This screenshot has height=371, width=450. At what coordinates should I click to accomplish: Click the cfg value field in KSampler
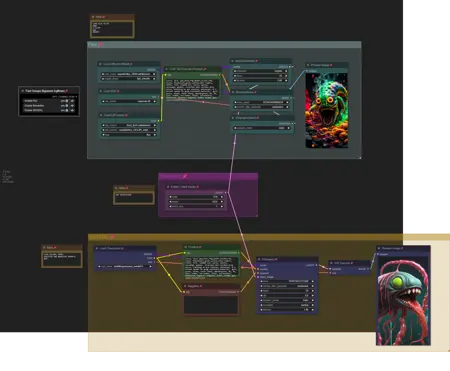[287, 295]
